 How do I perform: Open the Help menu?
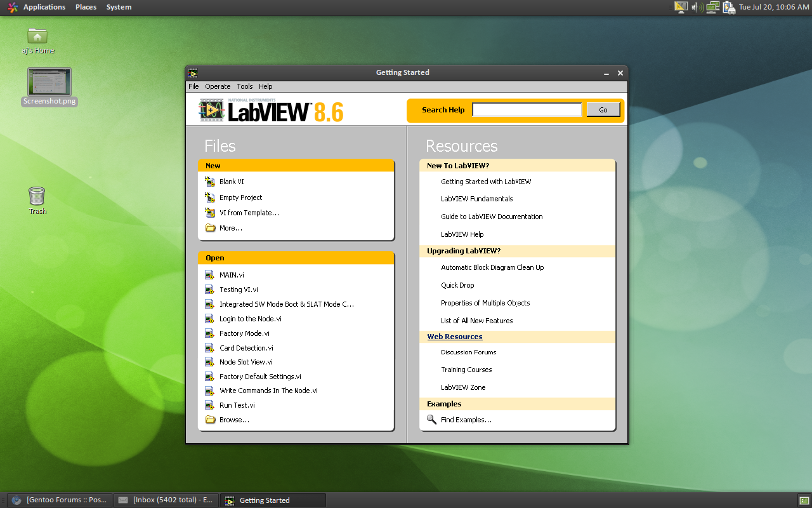tap(266, 86)
